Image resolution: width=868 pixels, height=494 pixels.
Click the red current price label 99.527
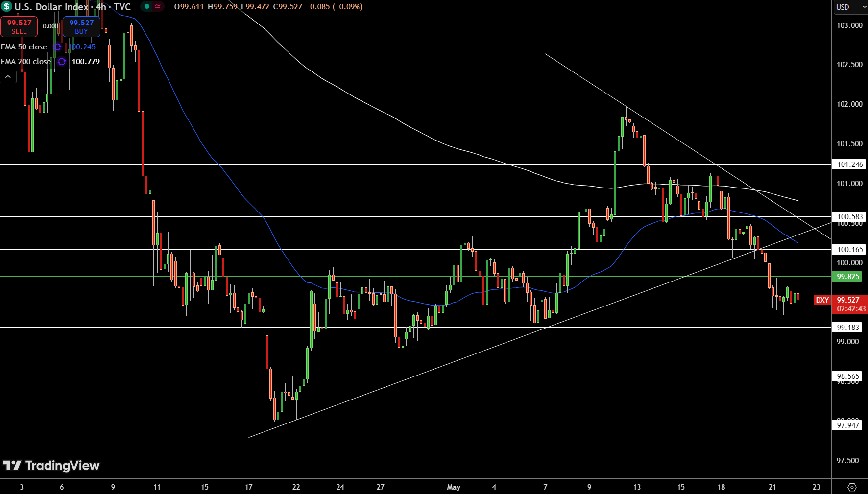(x=848, y=300)
